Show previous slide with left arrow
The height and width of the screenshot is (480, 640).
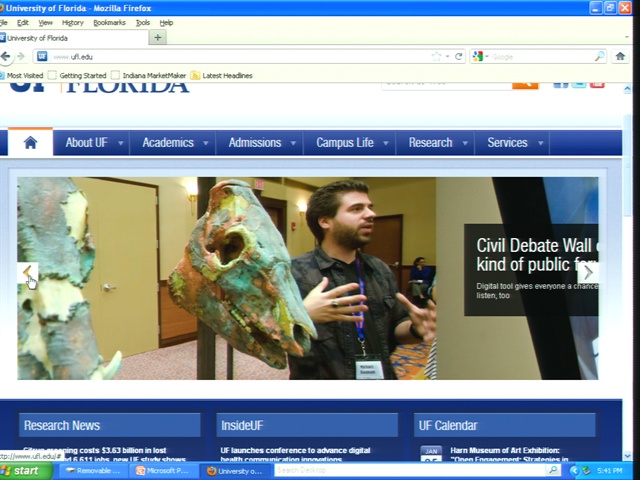(28, 273)
